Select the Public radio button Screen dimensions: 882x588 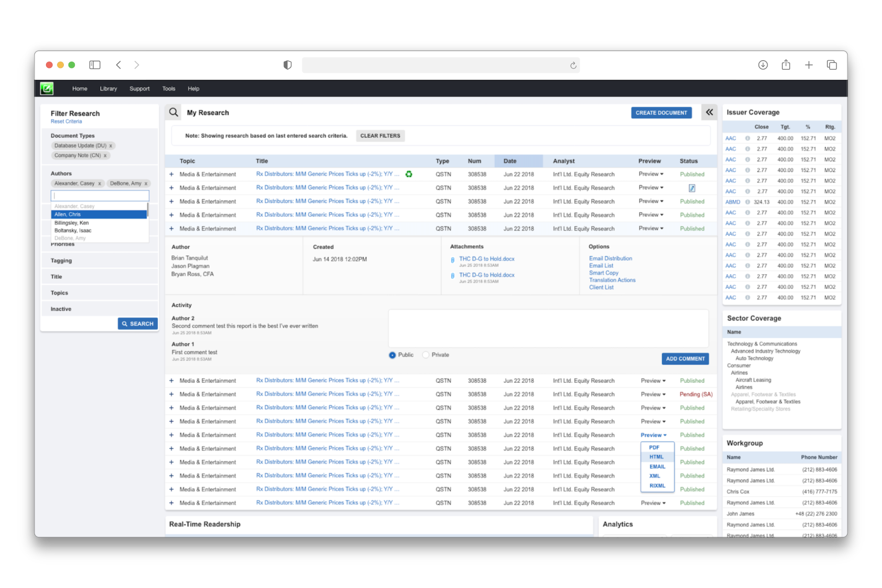[x=392, y=355]
